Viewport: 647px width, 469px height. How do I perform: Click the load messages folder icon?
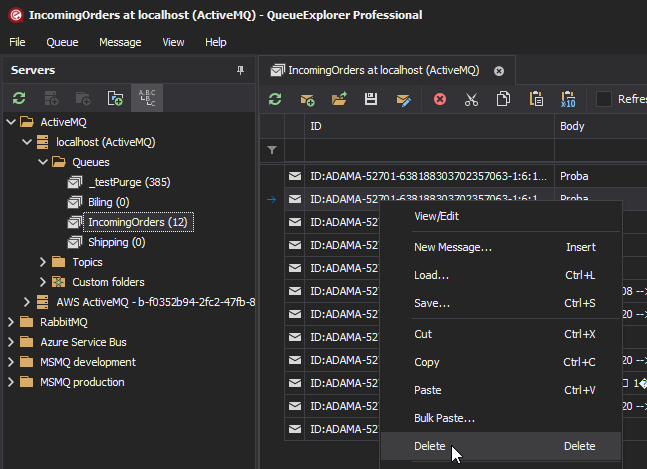(x=339, y=99)
